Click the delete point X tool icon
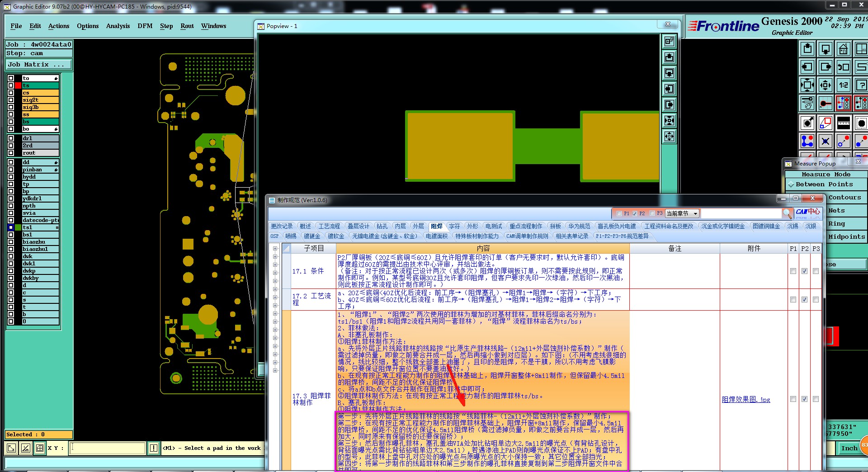 825,142
